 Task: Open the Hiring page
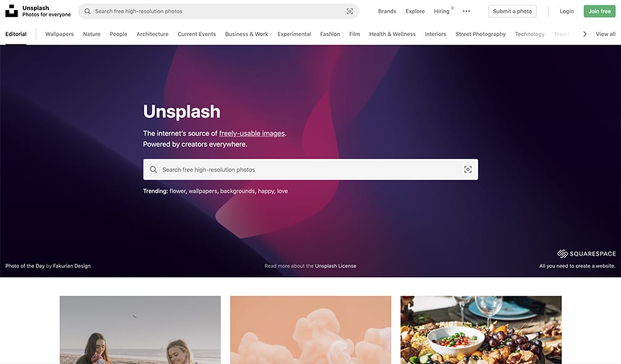[x=442, y=11]
